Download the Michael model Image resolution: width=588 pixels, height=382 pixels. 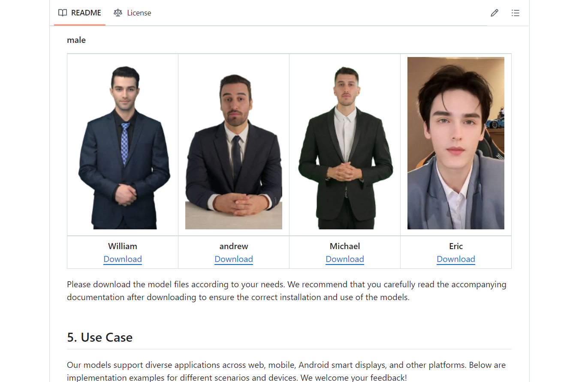(x=345, y=259)
